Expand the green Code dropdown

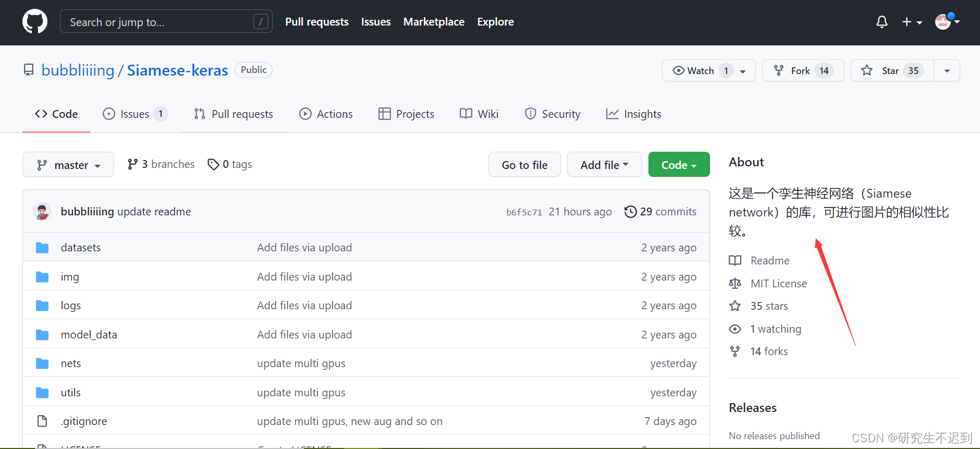tap(679, 165)
